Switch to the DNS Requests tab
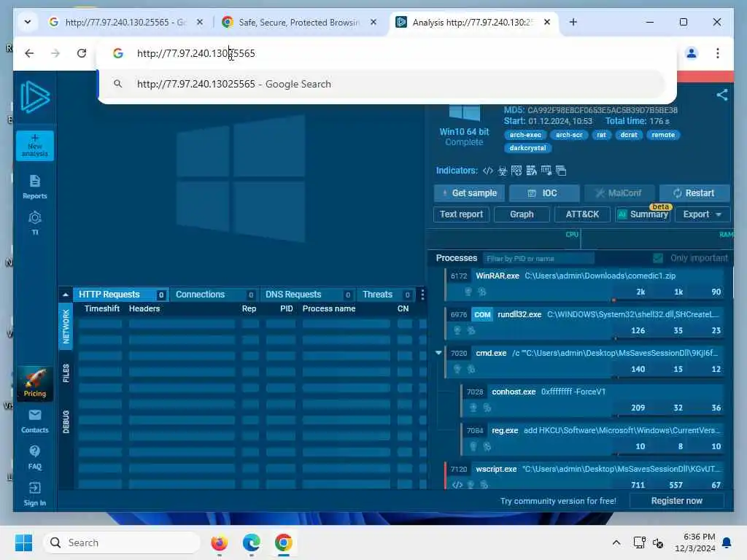Viewport: 747px width, 560px height. (x=307, y=295)
